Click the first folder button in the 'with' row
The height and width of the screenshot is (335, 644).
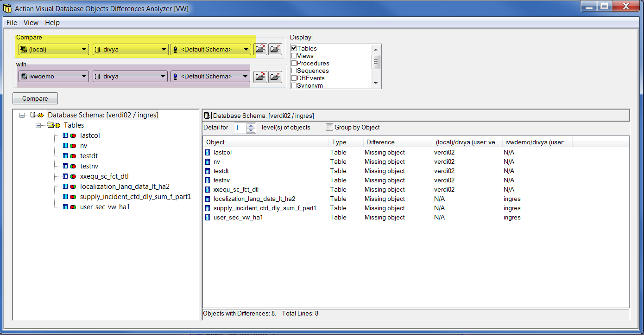coord(261,77)
